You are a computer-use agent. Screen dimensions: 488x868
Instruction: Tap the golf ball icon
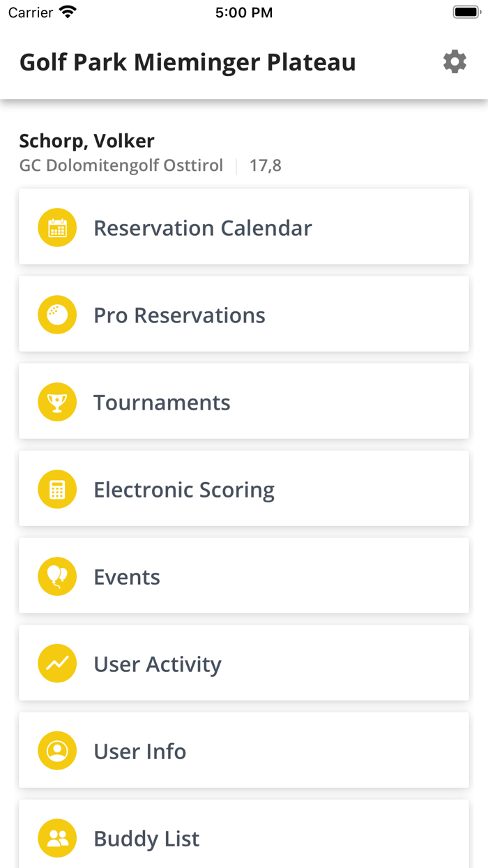click(x=57, y=315)
